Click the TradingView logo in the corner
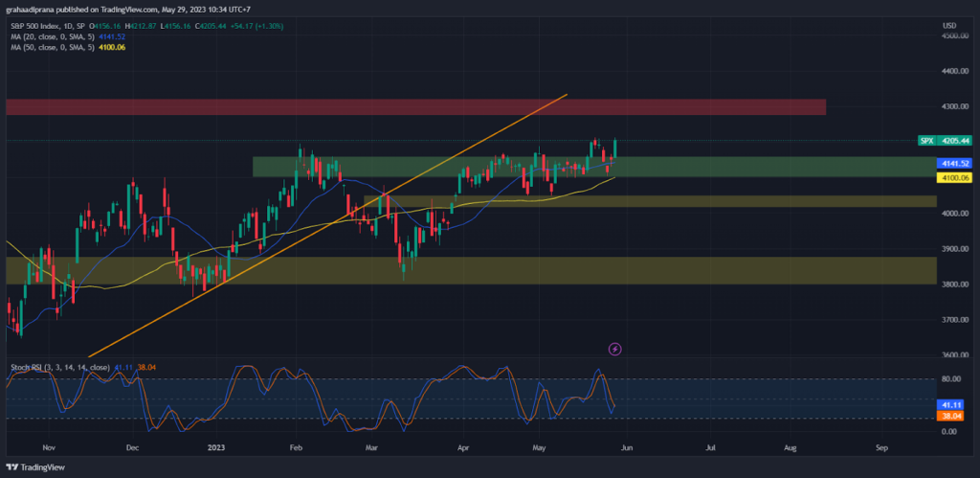This screenshot has width=980, height=478. [x=35, y=467]
